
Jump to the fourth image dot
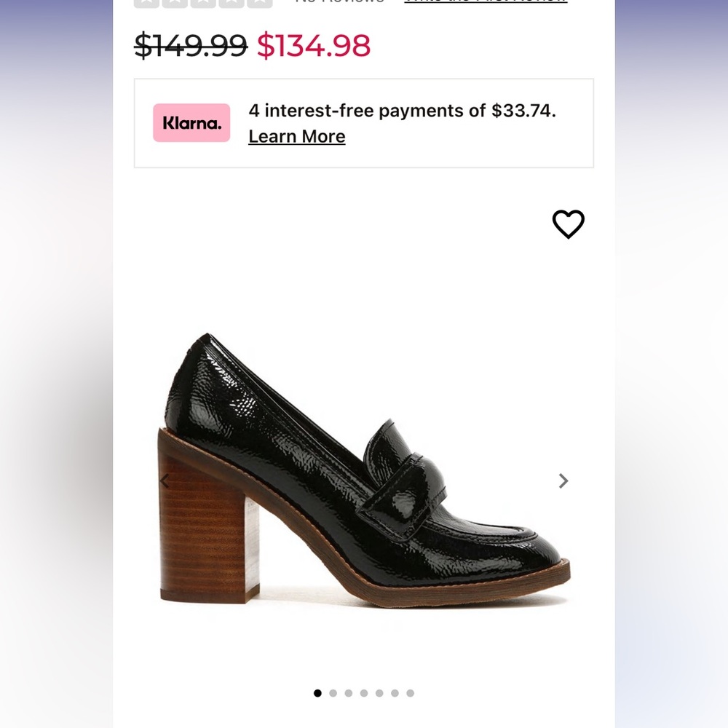[365, 694]
